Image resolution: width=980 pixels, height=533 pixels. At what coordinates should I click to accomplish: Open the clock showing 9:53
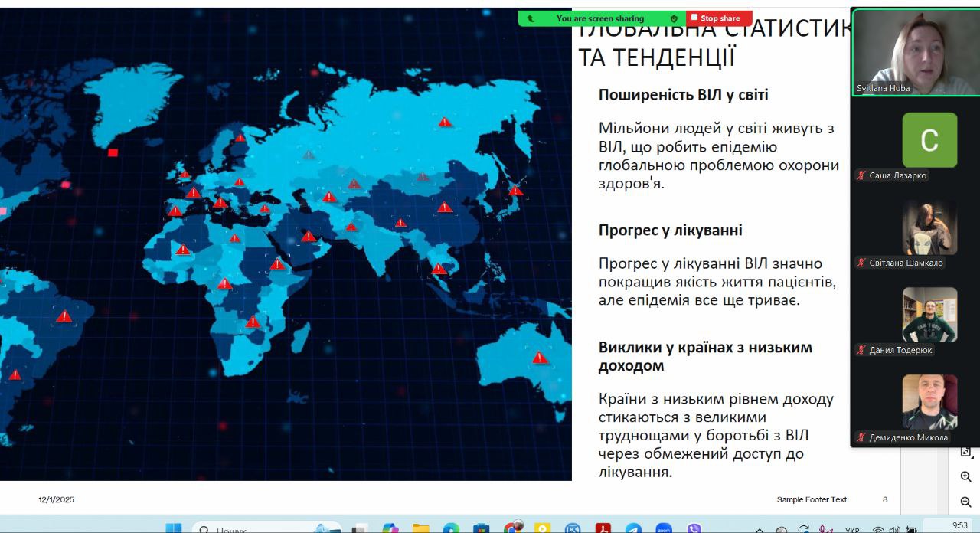tap(959, 526)
